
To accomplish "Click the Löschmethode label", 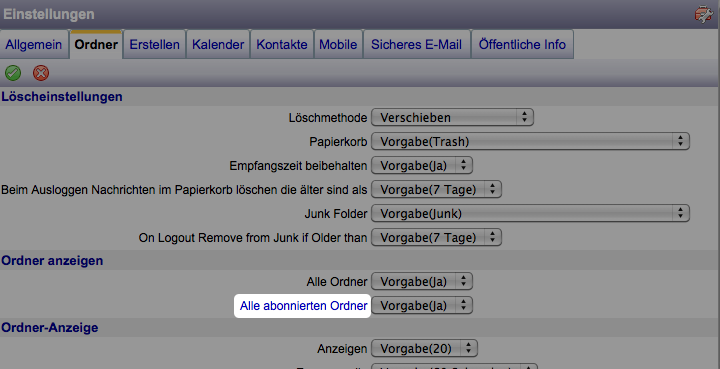I will 328,118.
